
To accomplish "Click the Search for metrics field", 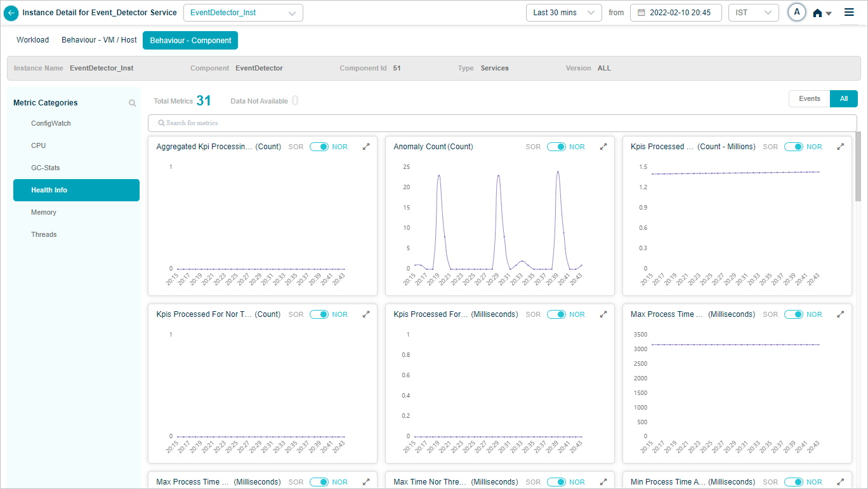I will pos(501,123).
